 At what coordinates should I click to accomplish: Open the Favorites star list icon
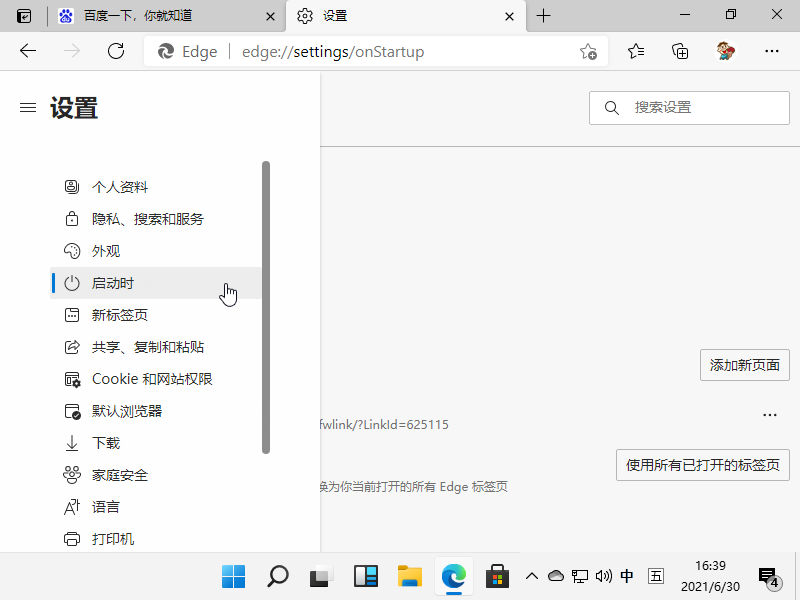[x=636, y=51]
